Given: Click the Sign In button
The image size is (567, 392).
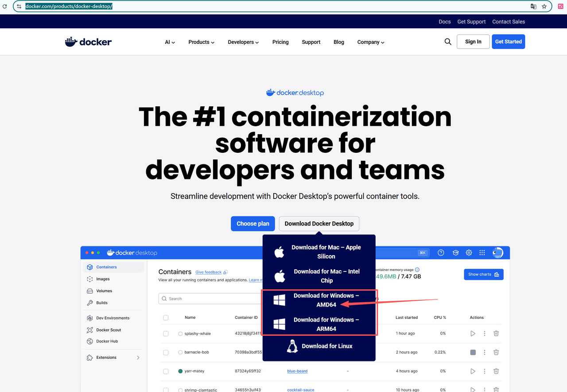Looking at the screenshot, I should [x=473, y=42].
